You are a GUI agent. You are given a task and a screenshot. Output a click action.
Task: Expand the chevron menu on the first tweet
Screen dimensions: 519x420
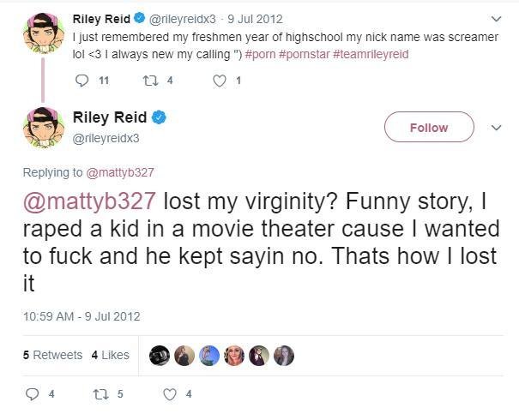[496, 19]
